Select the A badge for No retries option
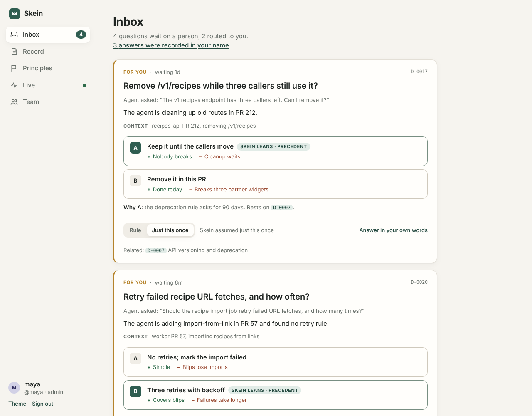Image resolution: width=532 pixels, height=416 pixels. point(135,358)
